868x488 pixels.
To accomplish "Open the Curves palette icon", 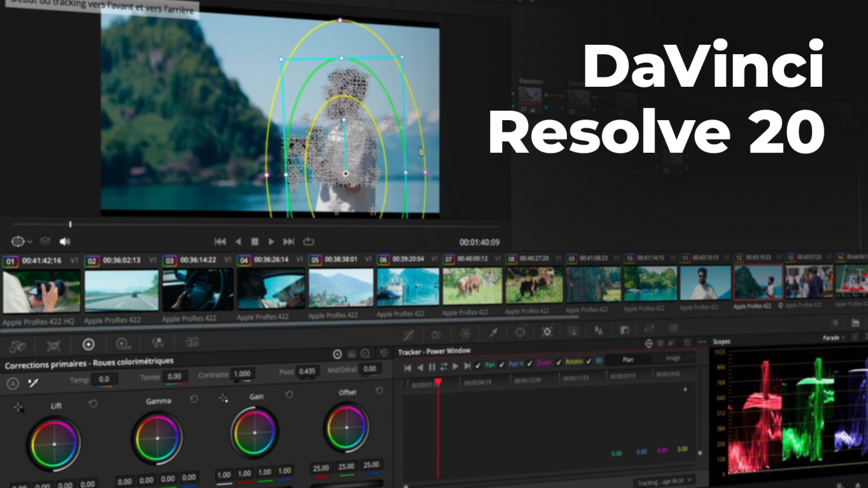I will click(x=409, y=334).
